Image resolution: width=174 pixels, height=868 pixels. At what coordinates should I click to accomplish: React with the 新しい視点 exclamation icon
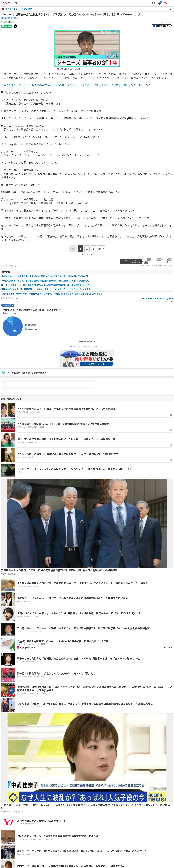[168, 262]
